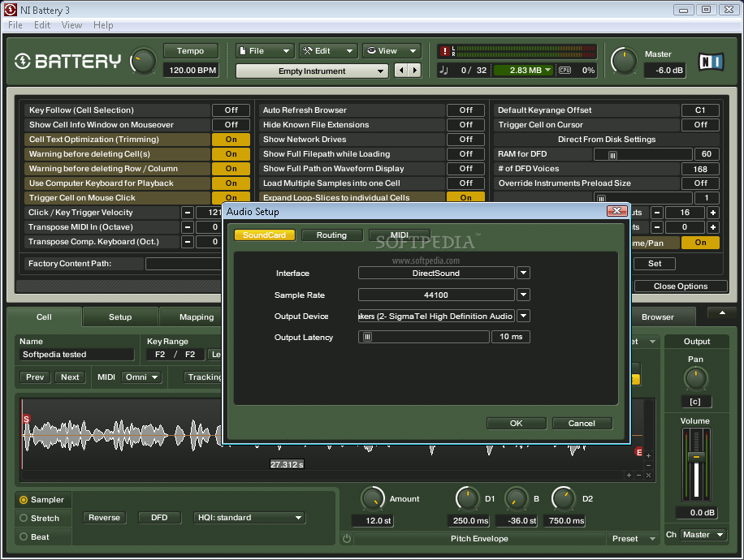This screenshot has height=560, width=744.
Task: Toggle Show Cell Info Window on Mouseover
Action: click(x=231, y=125)
